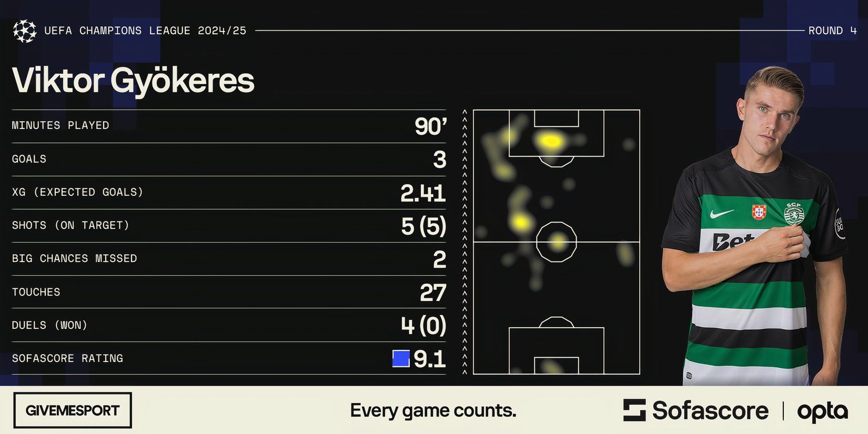Click the Sofascore brand name text
This screenshot has height=434, width=868.
(710, 411)
